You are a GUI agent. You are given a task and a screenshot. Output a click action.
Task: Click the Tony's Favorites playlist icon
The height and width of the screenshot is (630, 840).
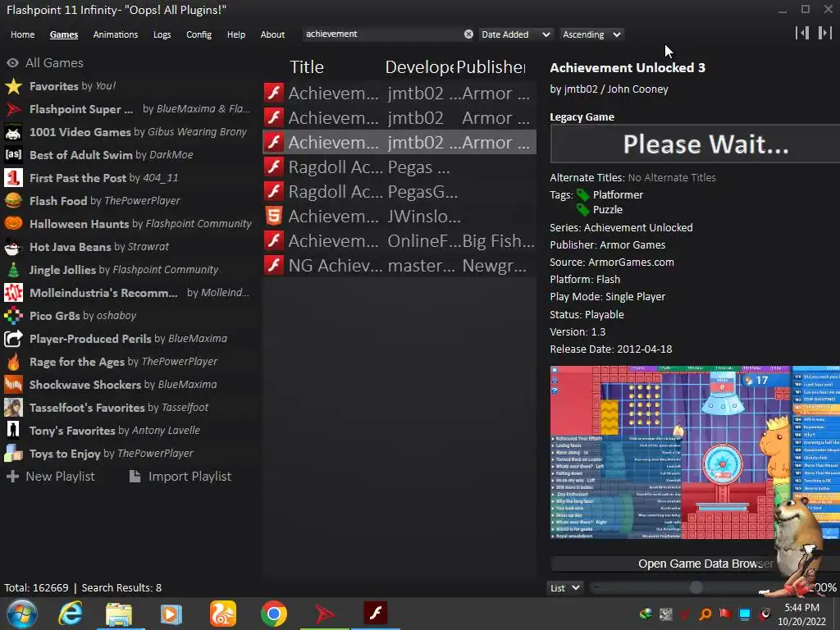coord(13,431)
